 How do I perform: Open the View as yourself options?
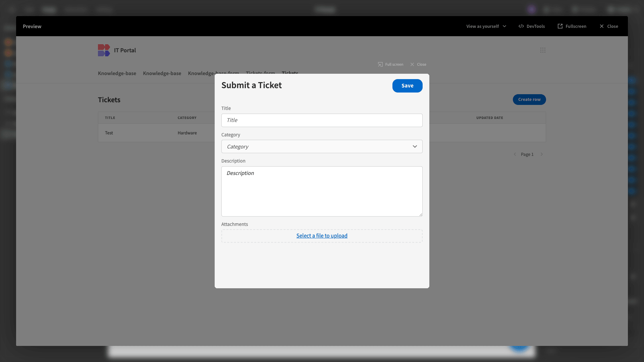point(486,26)
